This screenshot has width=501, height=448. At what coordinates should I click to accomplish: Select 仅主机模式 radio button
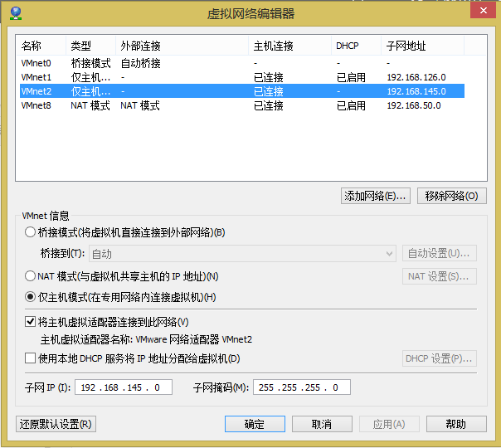coord(30,297)
